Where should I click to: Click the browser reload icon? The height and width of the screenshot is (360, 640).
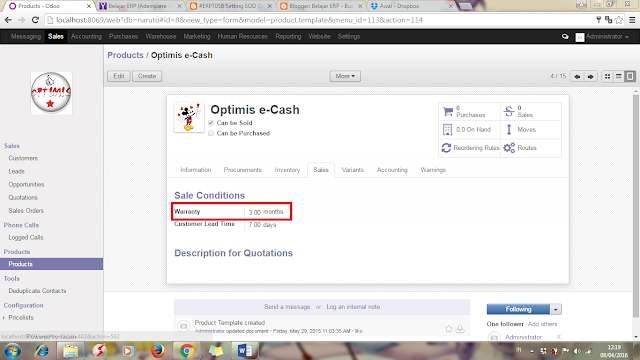[35, 20]
